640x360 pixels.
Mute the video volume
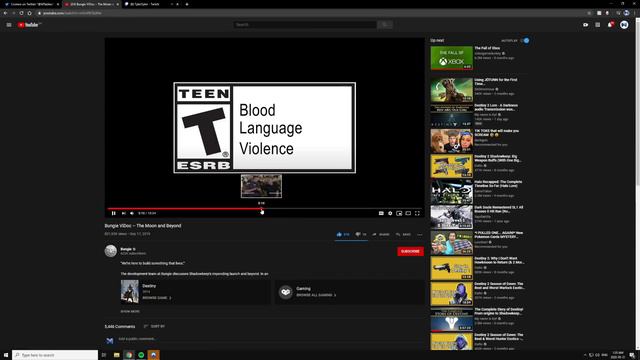click(x=132, y=213)
